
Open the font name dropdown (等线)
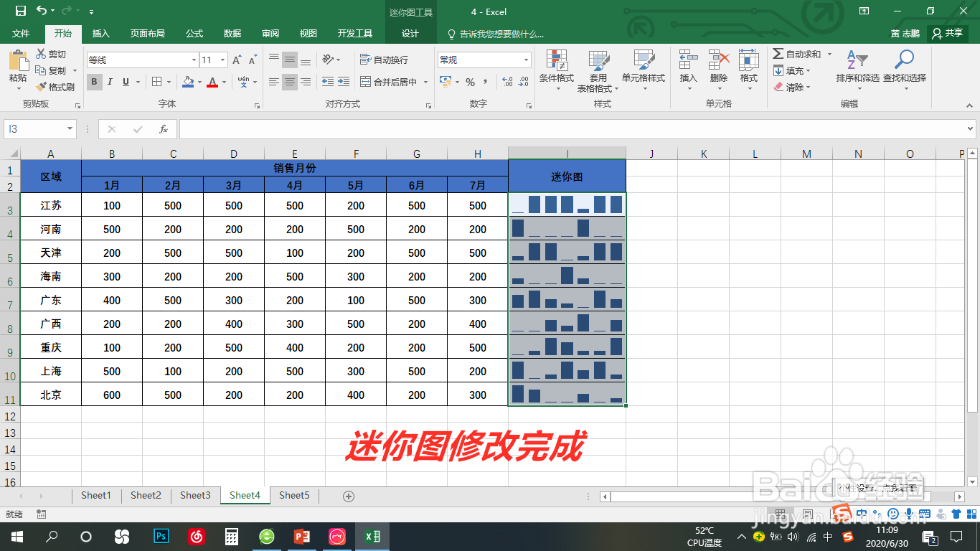pos(194,60)
